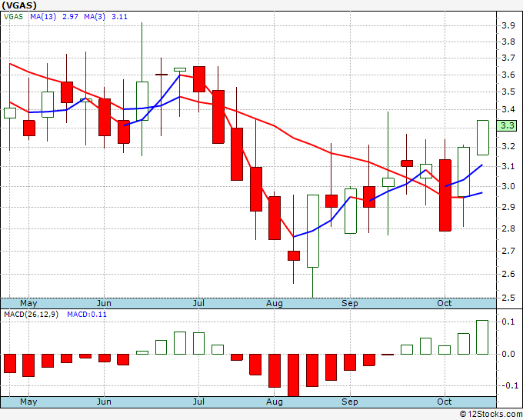Image resolution: width=523 pixels, height=420 pixels.
Task: Click the 2.6 price axis label
Action: [x=508, y=274]
